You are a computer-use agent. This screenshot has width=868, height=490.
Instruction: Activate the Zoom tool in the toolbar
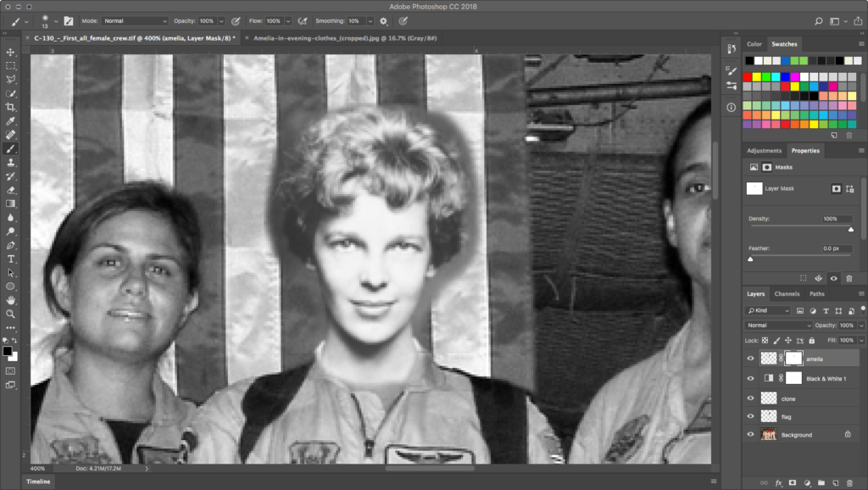pos(11,314)
